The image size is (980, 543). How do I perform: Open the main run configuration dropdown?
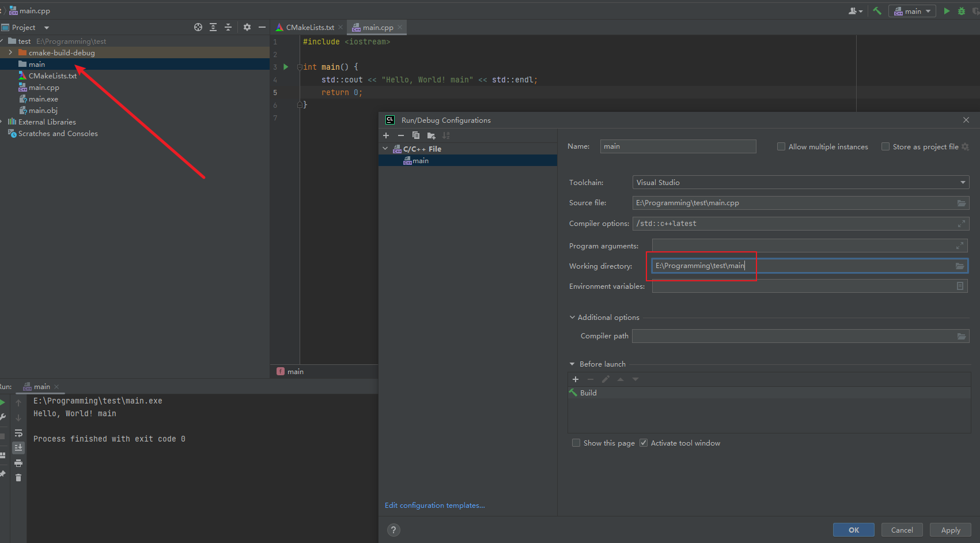click(x=912, y=11)
